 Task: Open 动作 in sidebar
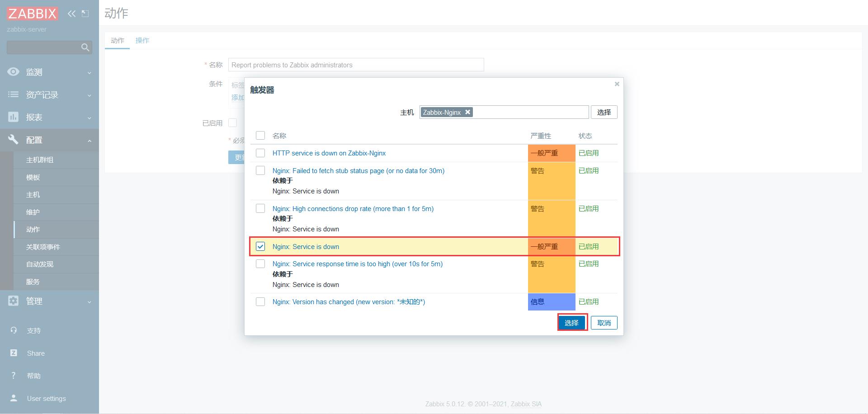click(x=56, y=230)
